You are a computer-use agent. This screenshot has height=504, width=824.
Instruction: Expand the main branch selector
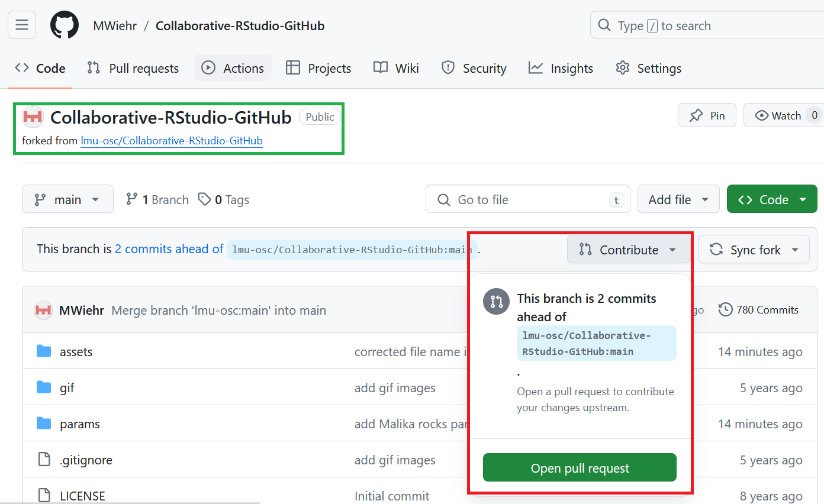(x=67, y=199)
